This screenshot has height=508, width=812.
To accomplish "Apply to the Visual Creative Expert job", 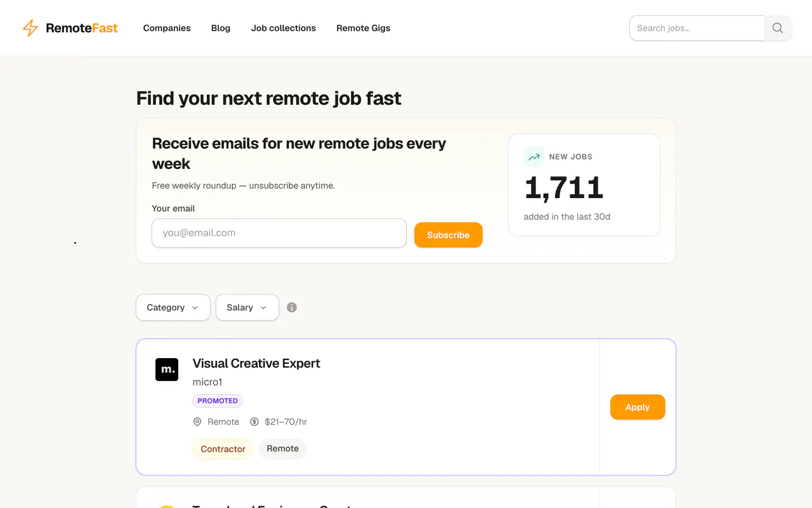I will click(638, 407).
